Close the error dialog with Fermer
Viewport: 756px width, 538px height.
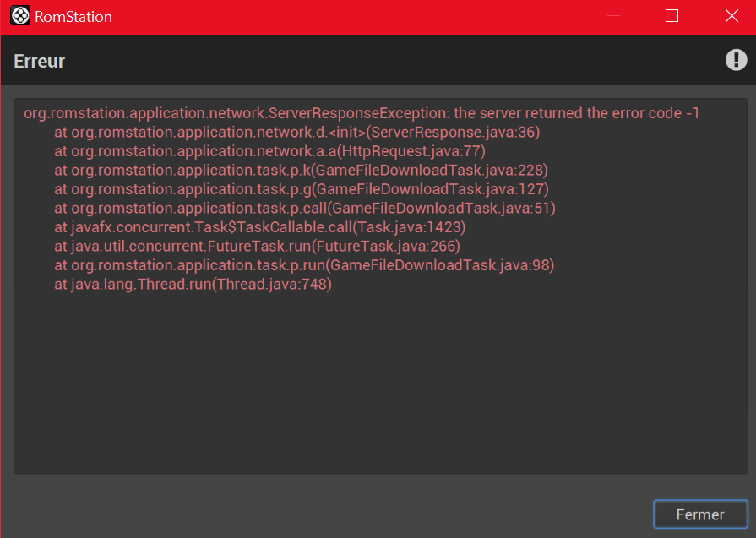point(700,514)
